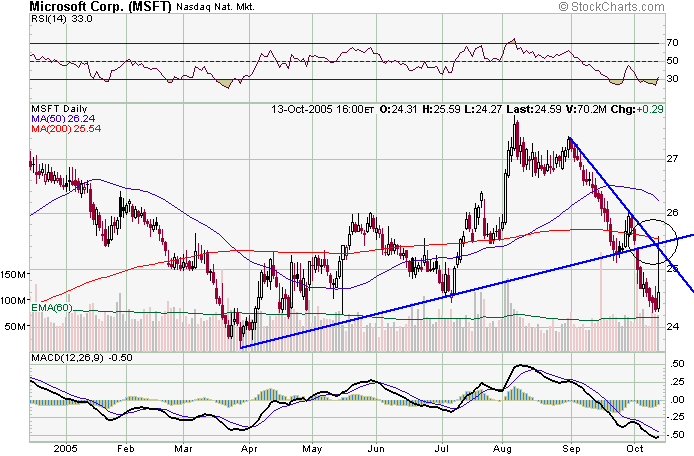Click the Oct date axis label
This screenshot has width=694, height=456.
point(635,448)
